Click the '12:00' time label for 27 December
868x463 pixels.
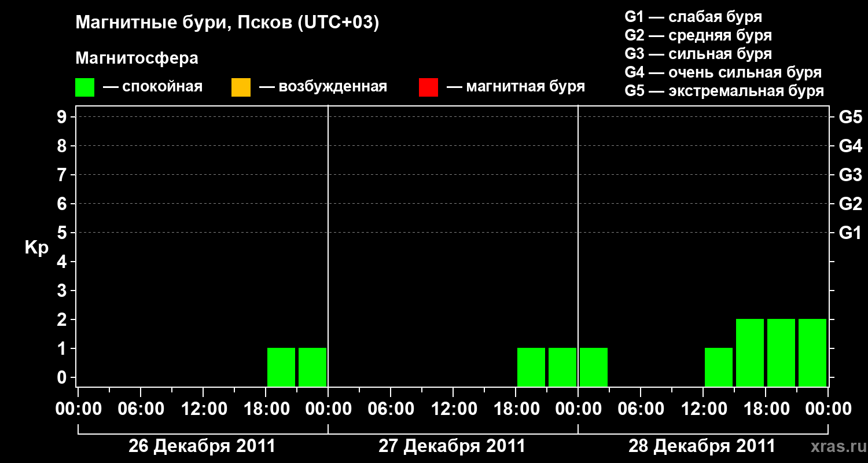[453, 409]
